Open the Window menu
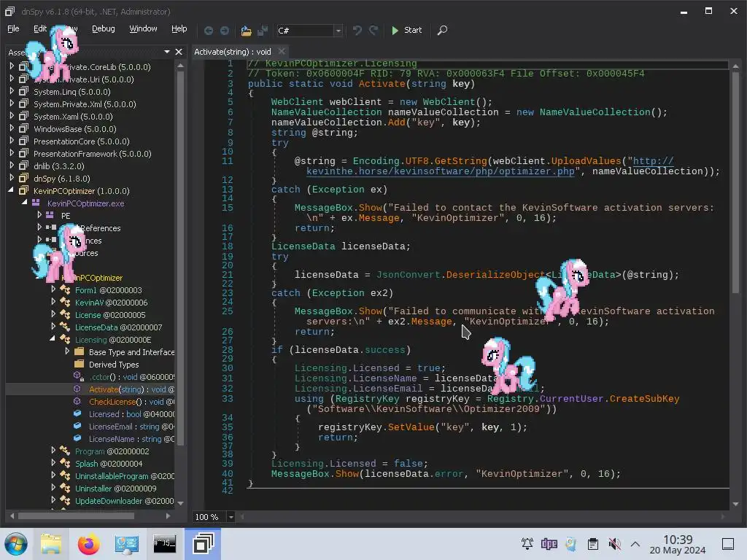The width and height of the screenshot is (747, 560). coord(143,28)
